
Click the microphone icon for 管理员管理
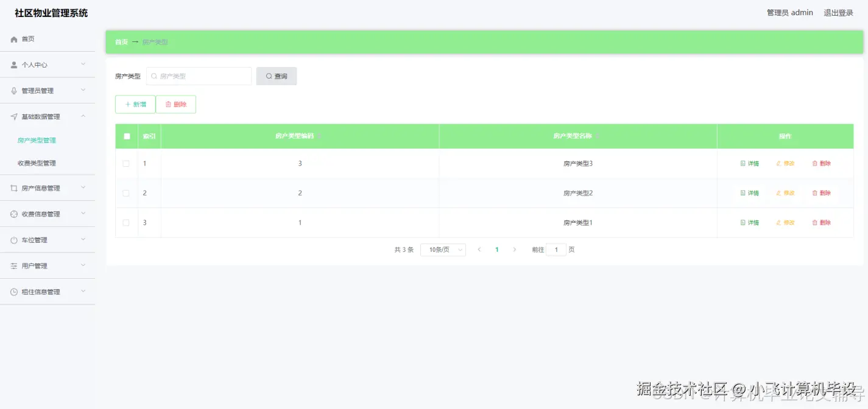point(14,91)
